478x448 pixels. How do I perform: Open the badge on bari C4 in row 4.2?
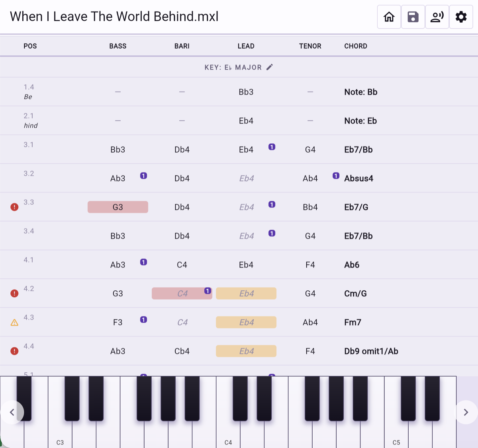point(208,291)
